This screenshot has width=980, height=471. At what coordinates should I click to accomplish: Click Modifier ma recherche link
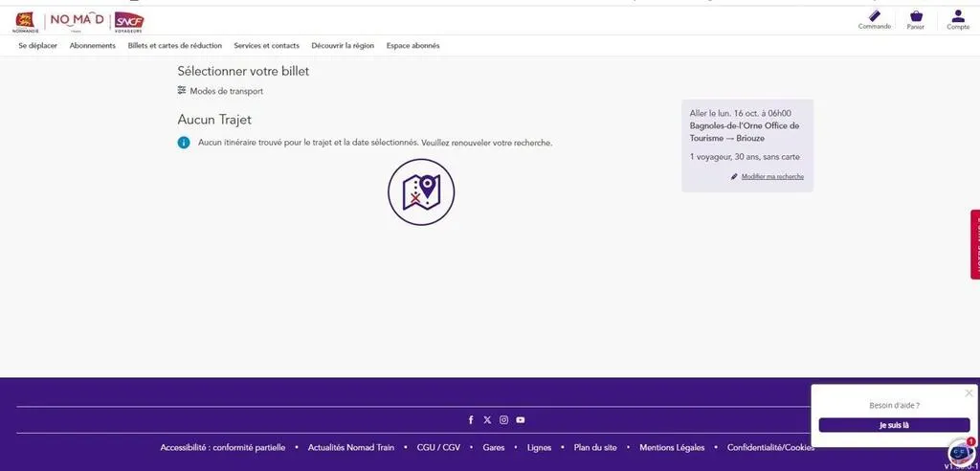point(771,177)
